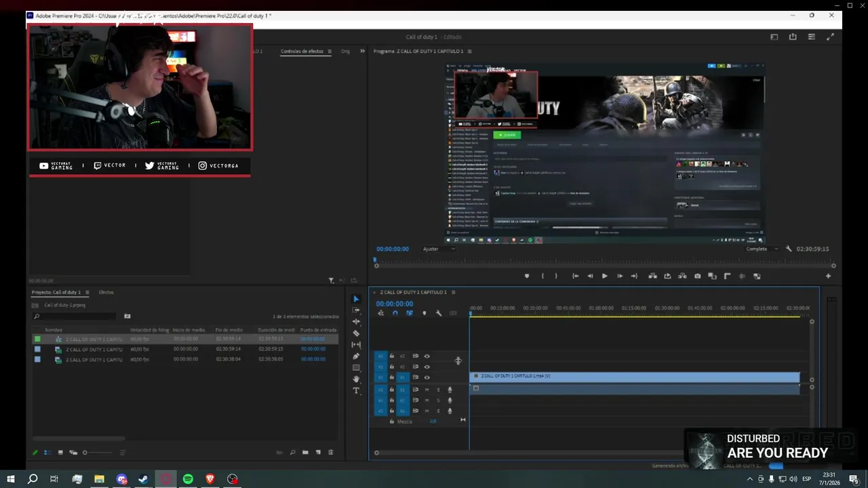This screenshot has width=868, height=488.
Task: Select Z CALL OF DUTY 1 CAPITULO 1 timeline tab
Action: tap(413, 292)
